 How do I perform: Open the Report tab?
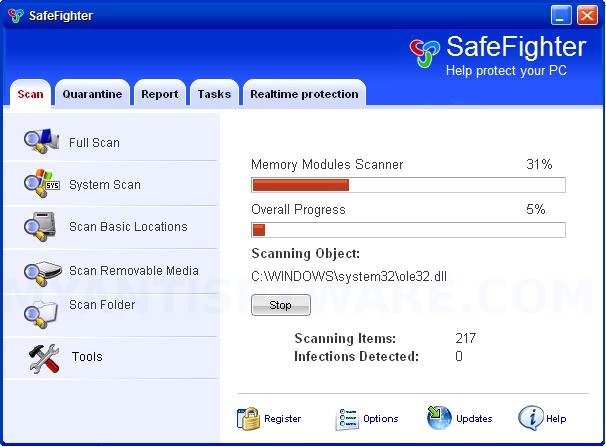(160, 94)
